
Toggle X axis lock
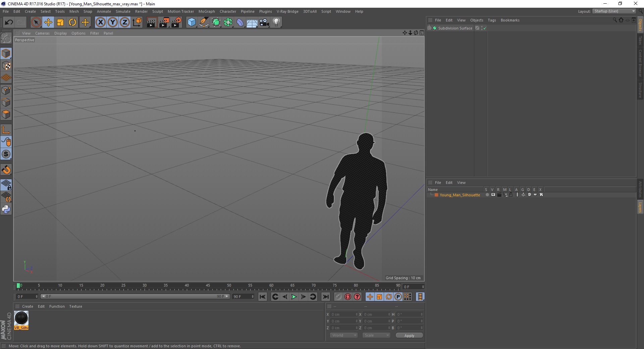[x=100, y=22]
